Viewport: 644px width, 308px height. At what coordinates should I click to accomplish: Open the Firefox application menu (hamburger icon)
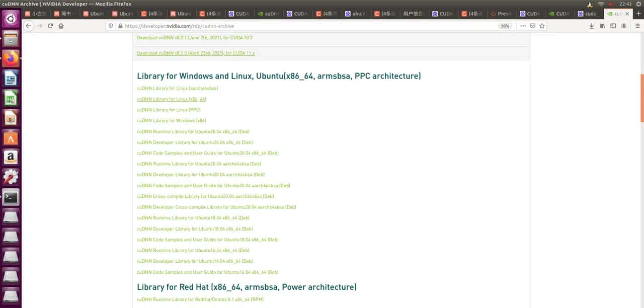point(637,26)
